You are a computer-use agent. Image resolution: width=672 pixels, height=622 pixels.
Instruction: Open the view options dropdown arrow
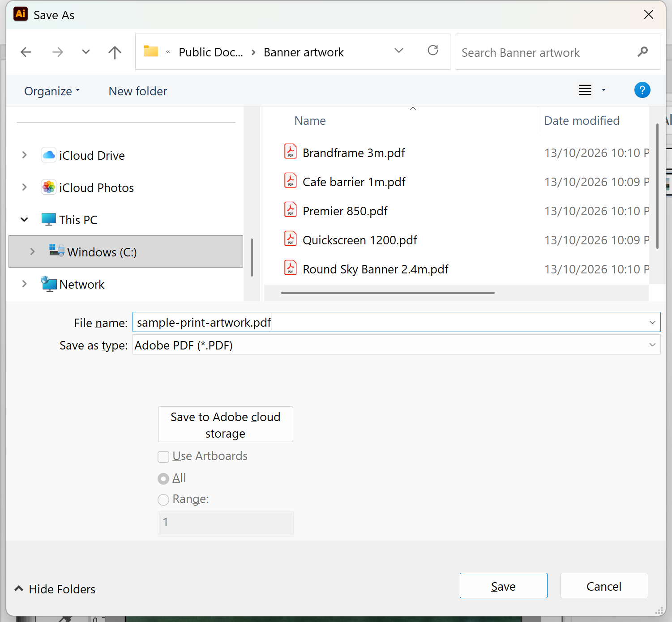tap(604, 90)
